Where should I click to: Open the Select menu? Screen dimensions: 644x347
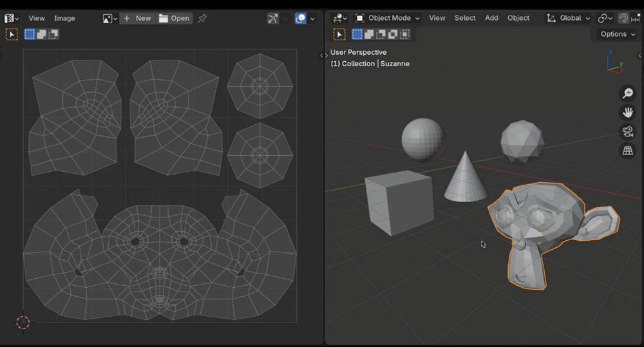(x=465, y=18)
